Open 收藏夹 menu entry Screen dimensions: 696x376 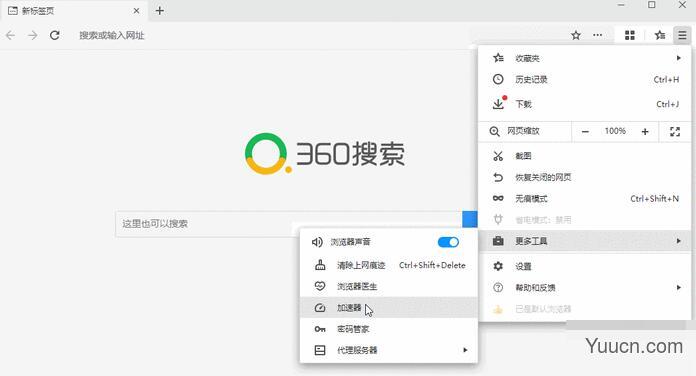(x=585, y=58)
